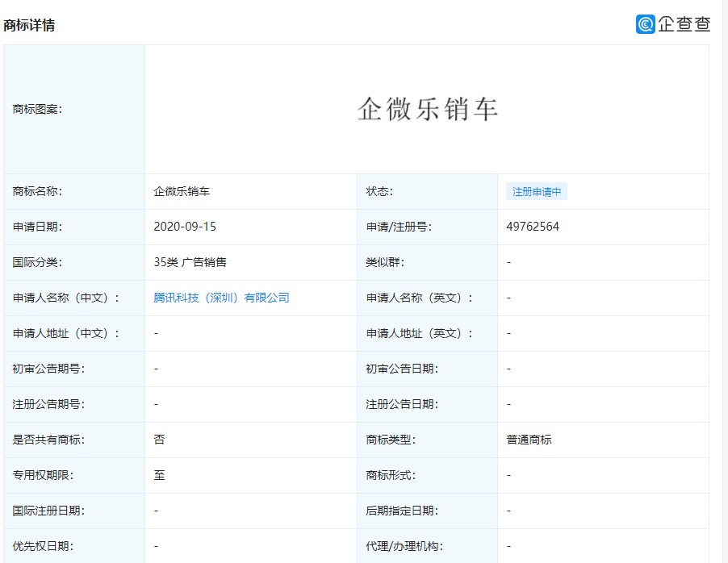Image resolution: width=728 pixels, height=563 pixels.
Task: Click the 优先权日期 label
Action: [x=43, y=546]
